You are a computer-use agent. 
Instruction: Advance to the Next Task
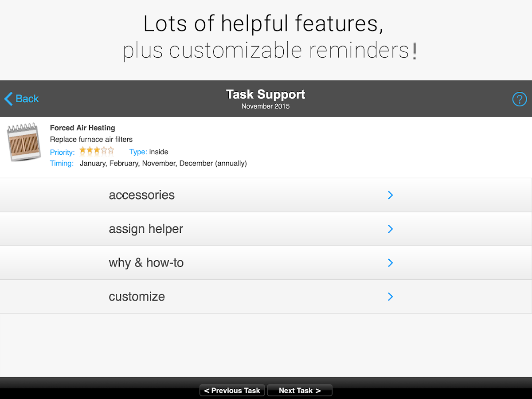click(300, 391)
